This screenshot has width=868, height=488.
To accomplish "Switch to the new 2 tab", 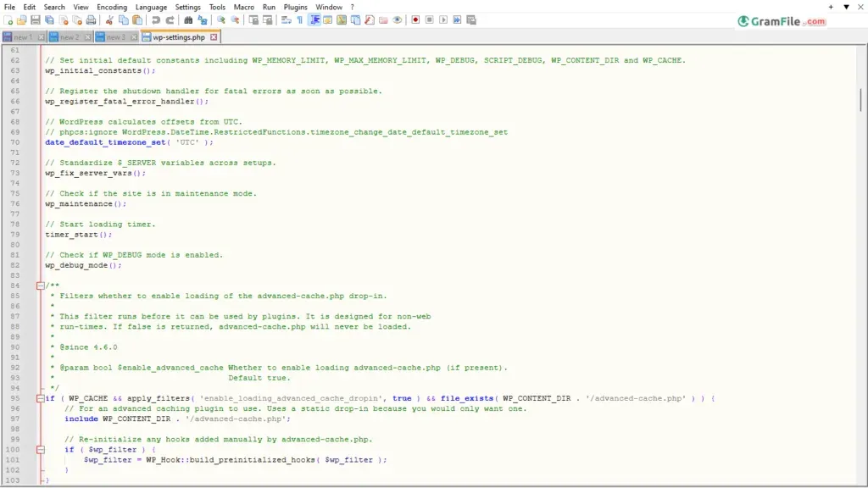I will click(x=70, y=37).
